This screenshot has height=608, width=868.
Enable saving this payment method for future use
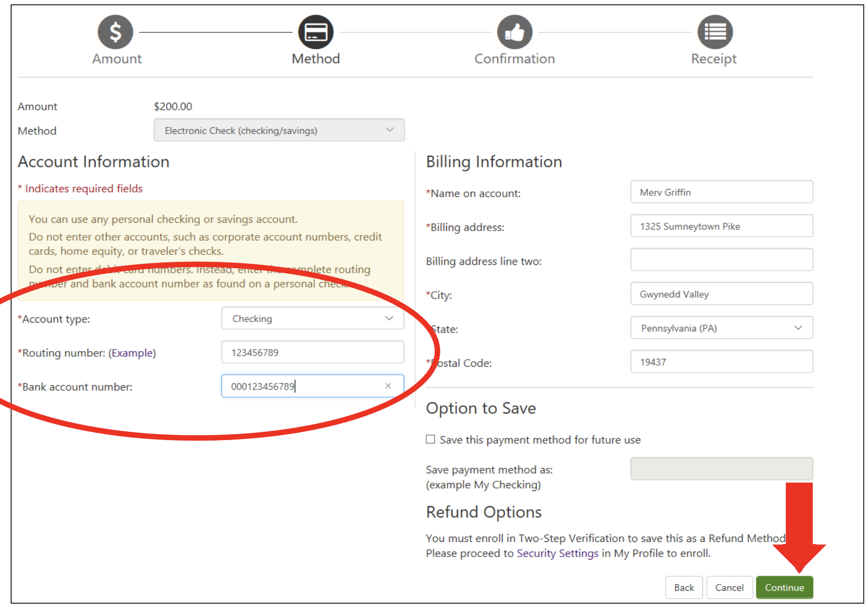pos(430,439)
